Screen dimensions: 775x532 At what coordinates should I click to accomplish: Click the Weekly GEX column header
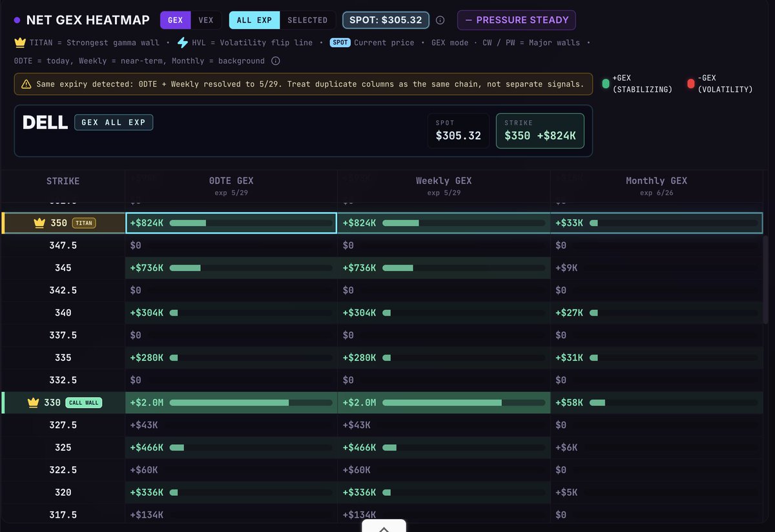coord(444,185)
